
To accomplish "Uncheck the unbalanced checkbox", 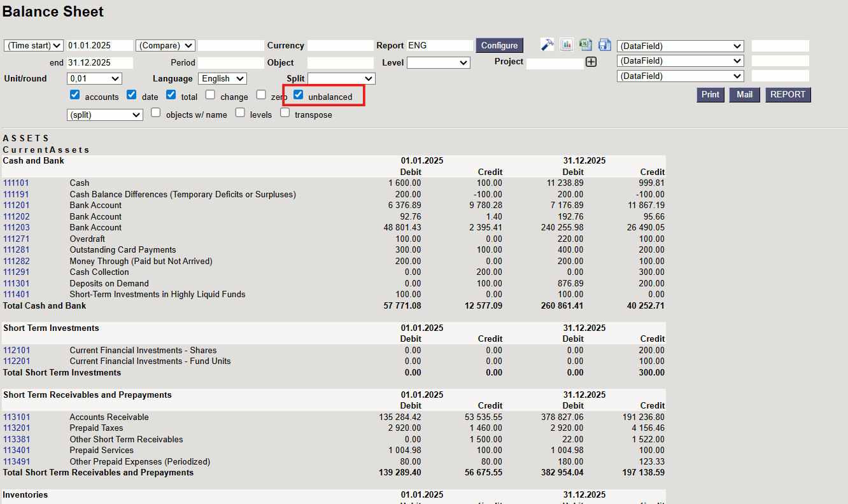I will 298,95.
